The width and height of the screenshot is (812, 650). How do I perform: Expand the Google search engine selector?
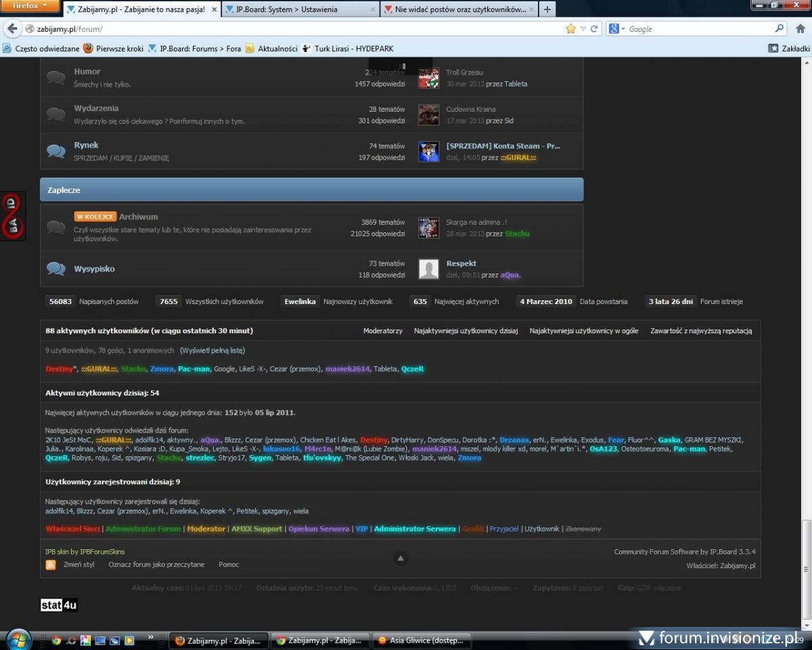[x=616, y=29]
